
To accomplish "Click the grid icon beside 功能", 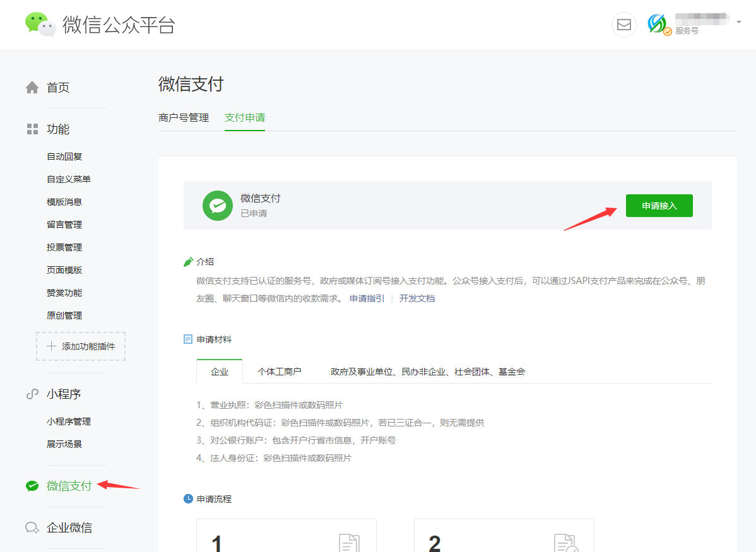I will pyautogui.click(x=32, y=129).
